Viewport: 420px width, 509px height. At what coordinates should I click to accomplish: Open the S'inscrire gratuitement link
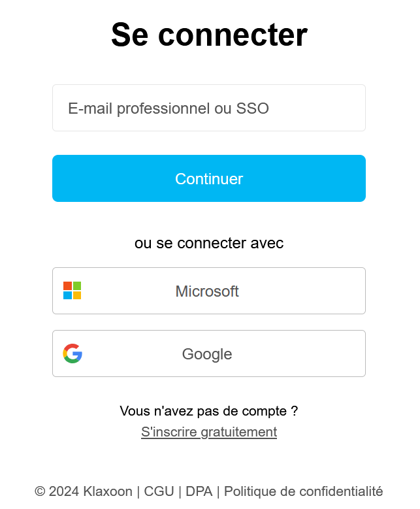point(209,432)
